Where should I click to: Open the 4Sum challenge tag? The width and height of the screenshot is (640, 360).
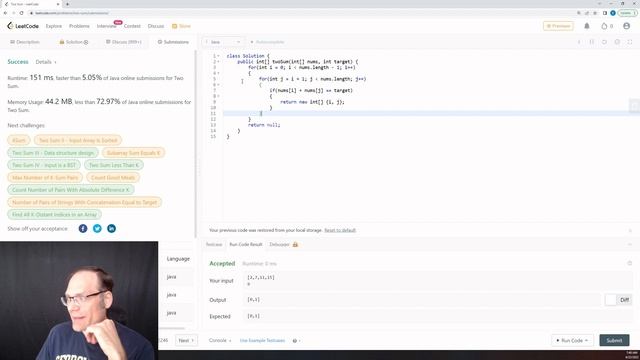coord(19,140)
